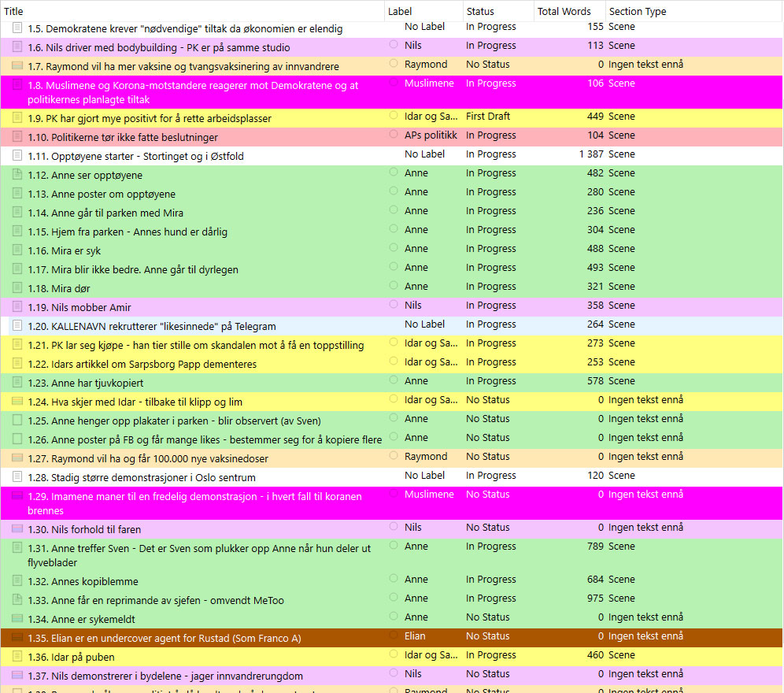The height and width of the screenshot is (693, 784).
Task: Click the snapshot document icon for 1.12 Anne ser opptøyene
Action: [x=17, y=175]
